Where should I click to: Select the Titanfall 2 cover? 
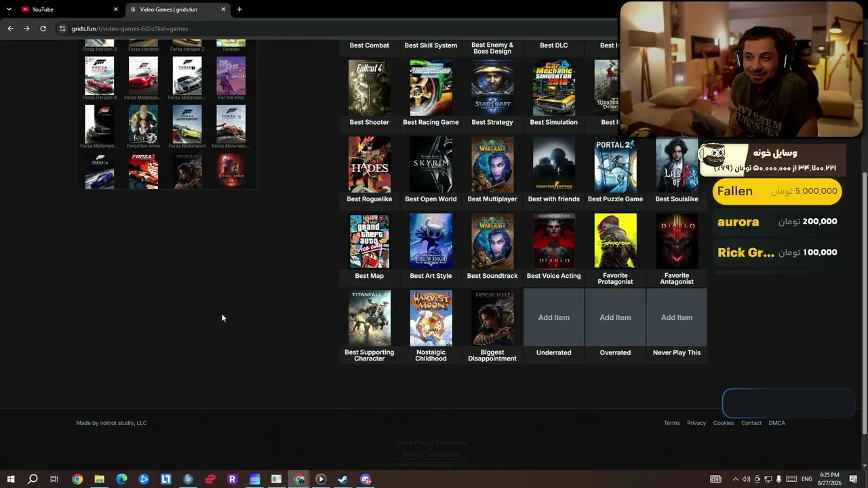pos(370,318)
